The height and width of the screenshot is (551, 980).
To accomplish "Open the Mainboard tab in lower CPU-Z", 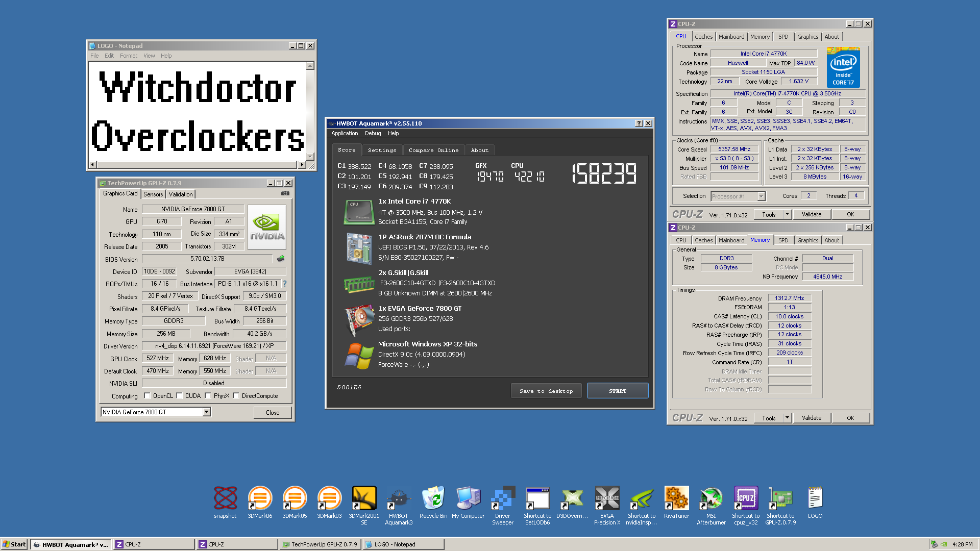I will pyautogui.click(x=731, y=240).
